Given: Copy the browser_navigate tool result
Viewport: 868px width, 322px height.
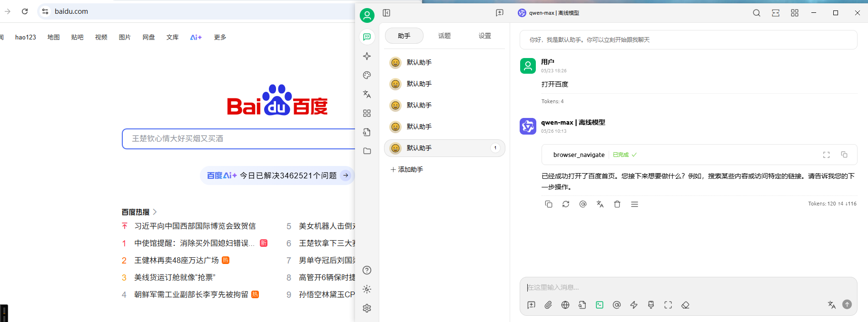Looking at the screenshot, I should click(844, 155).
